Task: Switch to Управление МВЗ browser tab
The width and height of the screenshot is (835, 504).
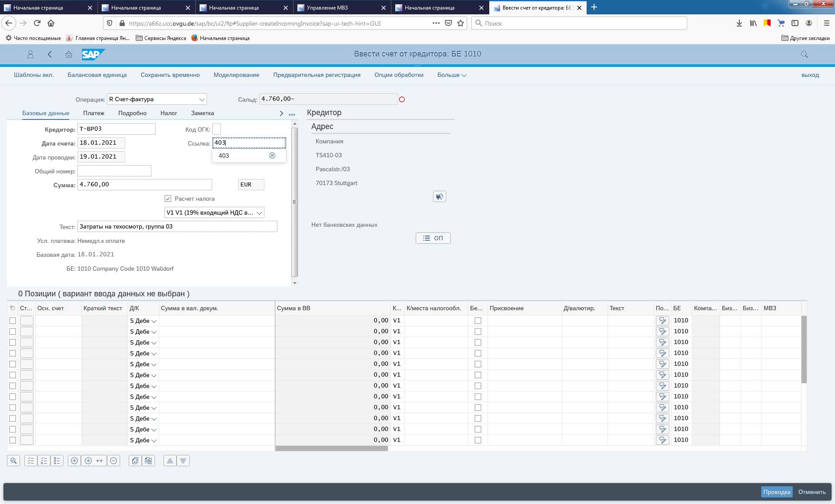Action: [342, 7]
